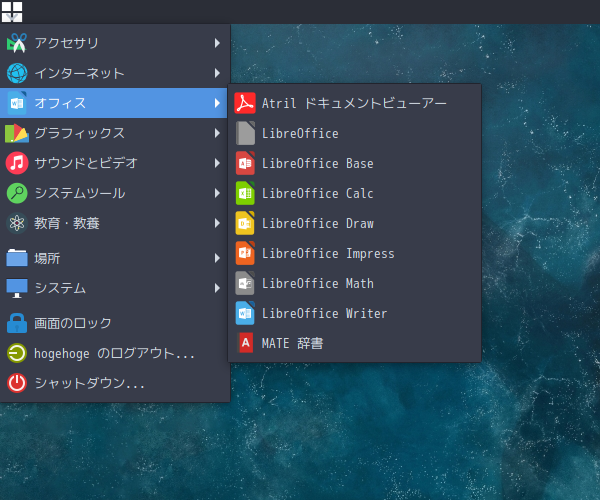
Task: Click the red LibreOffice Base icon
Action: [245, 163]
